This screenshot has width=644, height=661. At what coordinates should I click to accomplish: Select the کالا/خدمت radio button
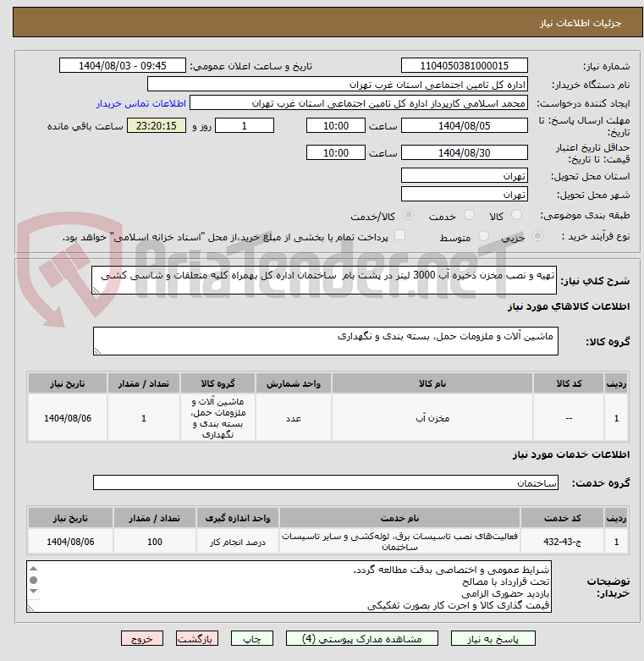[408, 215]
